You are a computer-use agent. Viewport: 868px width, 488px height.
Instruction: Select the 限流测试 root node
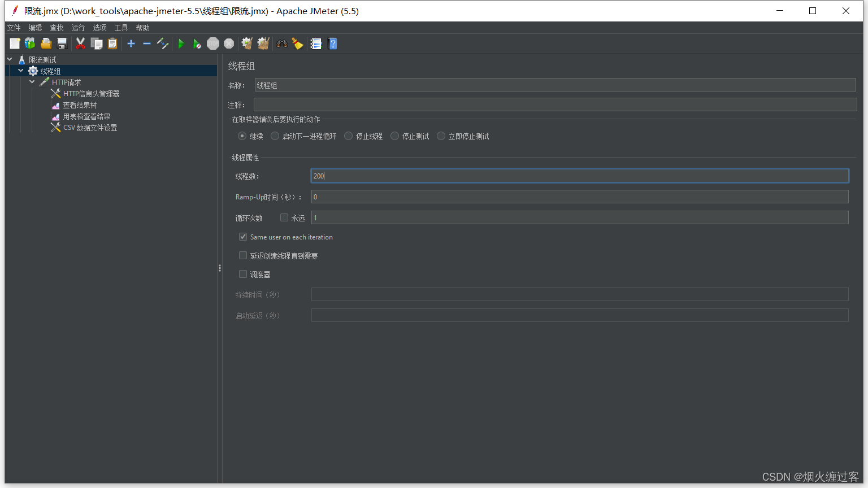point(42,60)
